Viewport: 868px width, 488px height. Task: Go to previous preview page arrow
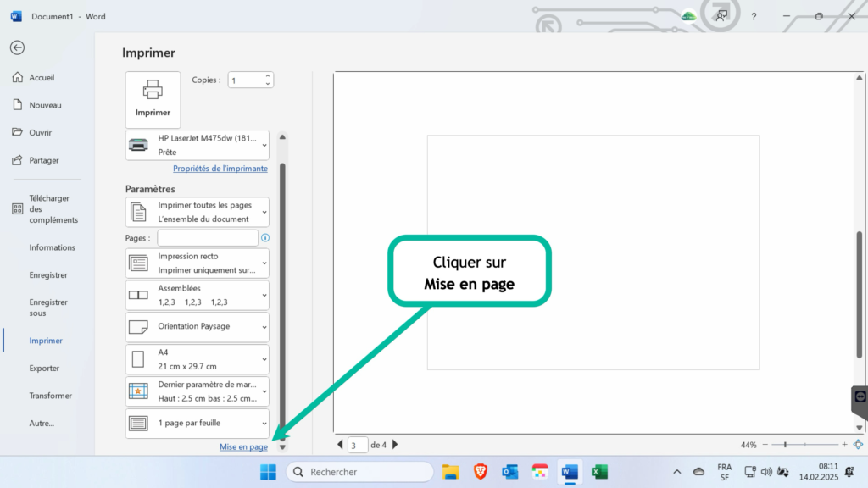click(x=340, y=444)
